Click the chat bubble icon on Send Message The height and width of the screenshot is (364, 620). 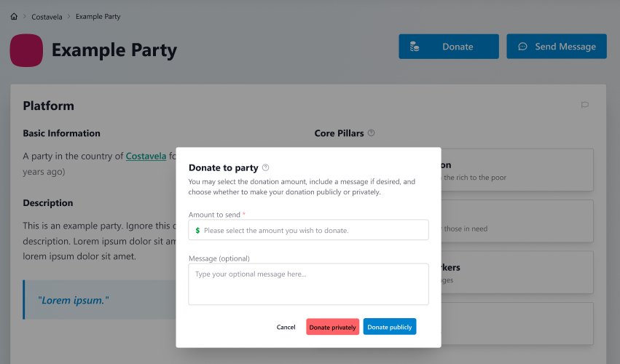[522, 47]
